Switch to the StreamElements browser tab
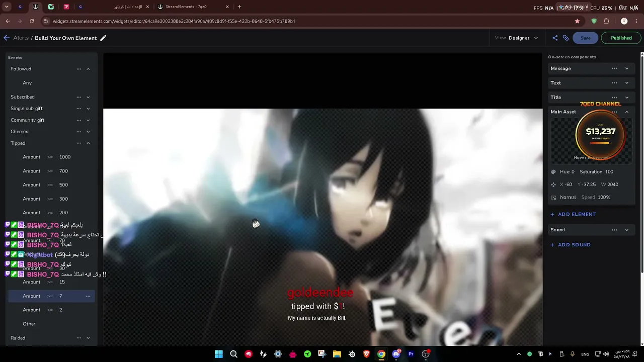 (193, 7)
